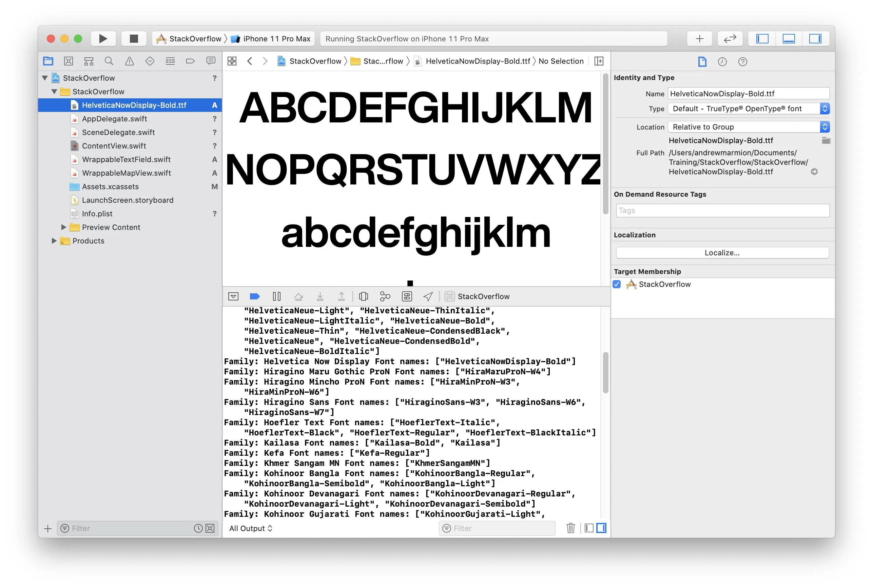
Task: Stop the running StackOverflow app
Action: (134, 39)
